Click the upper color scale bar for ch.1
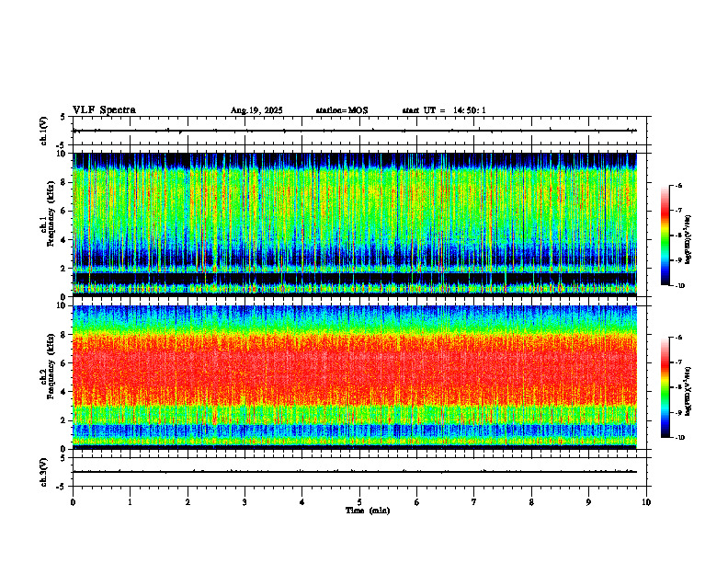The width and height of the screenshot is (728, 563). (665, 236)
